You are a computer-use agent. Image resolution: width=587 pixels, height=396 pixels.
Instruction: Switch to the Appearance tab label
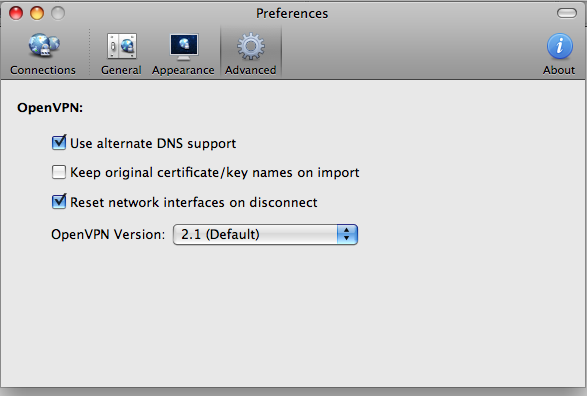pyautogui.click(x=183, y=70)
